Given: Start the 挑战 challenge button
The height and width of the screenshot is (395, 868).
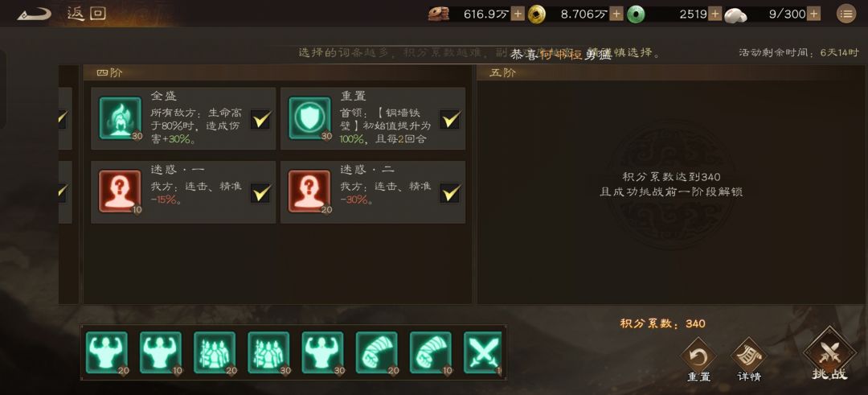Looking at the screenshot, I should pyautogui.click(x=829, y=354).
